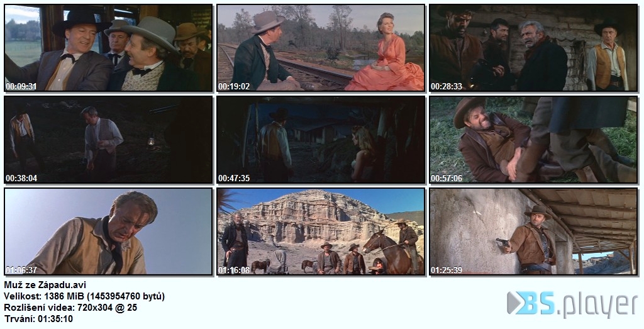
Task: Click the woman in orange dress
Action: [384, 55]
